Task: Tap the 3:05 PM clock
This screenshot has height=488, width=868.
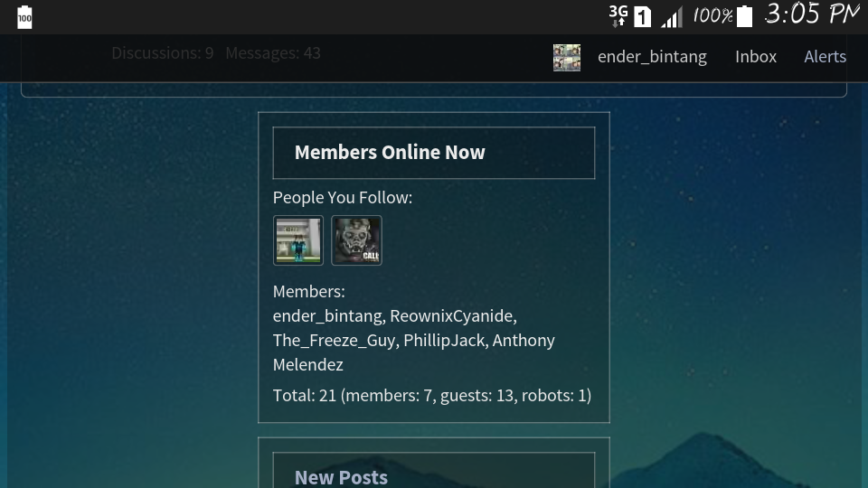Action: (x=812, y=14)
